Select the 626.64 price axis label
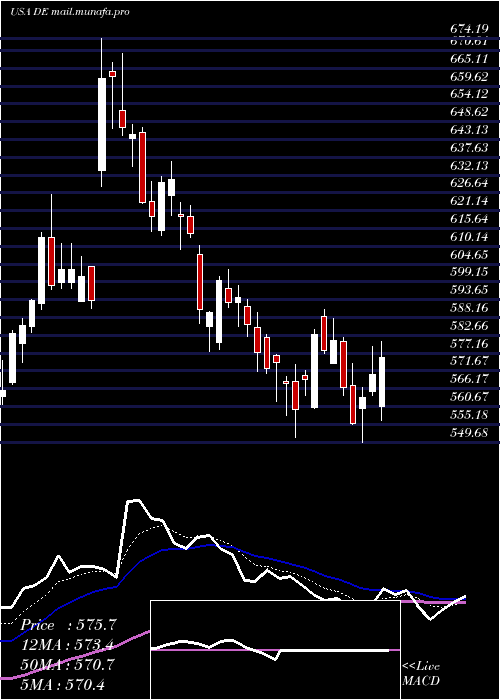This screenshot has width=500, height=700. click(x=469, y=183)
